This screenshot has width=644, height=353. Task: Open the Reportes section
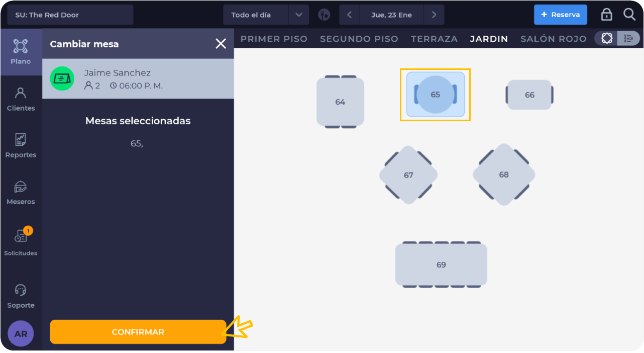(x=21, y=146)
